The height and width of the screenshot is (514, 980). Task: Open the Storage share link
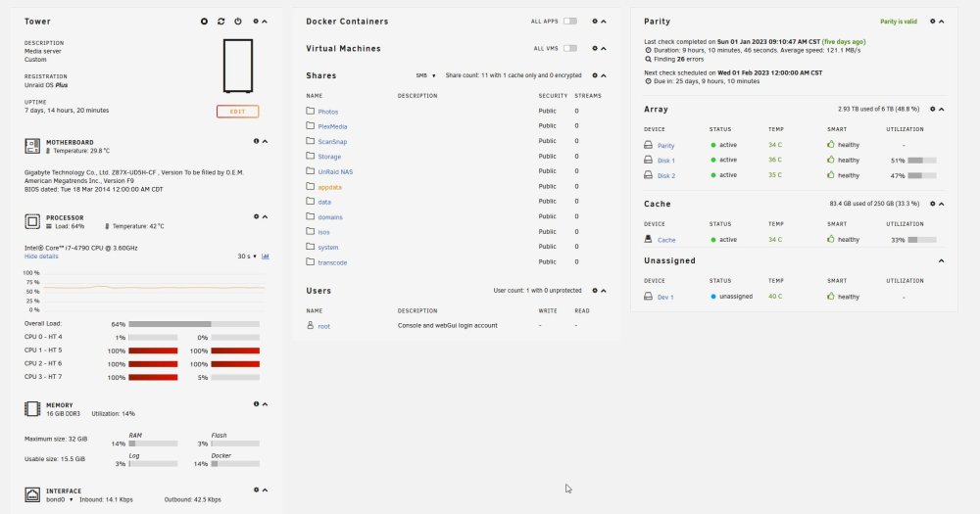click(329, 157)
